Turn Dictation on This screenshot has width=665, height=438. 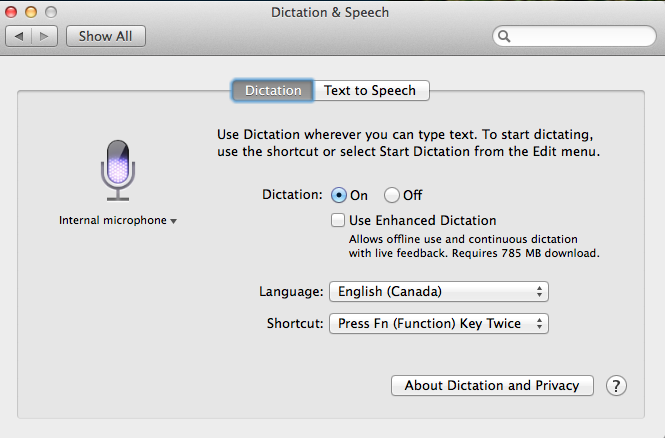coord(339,195)
